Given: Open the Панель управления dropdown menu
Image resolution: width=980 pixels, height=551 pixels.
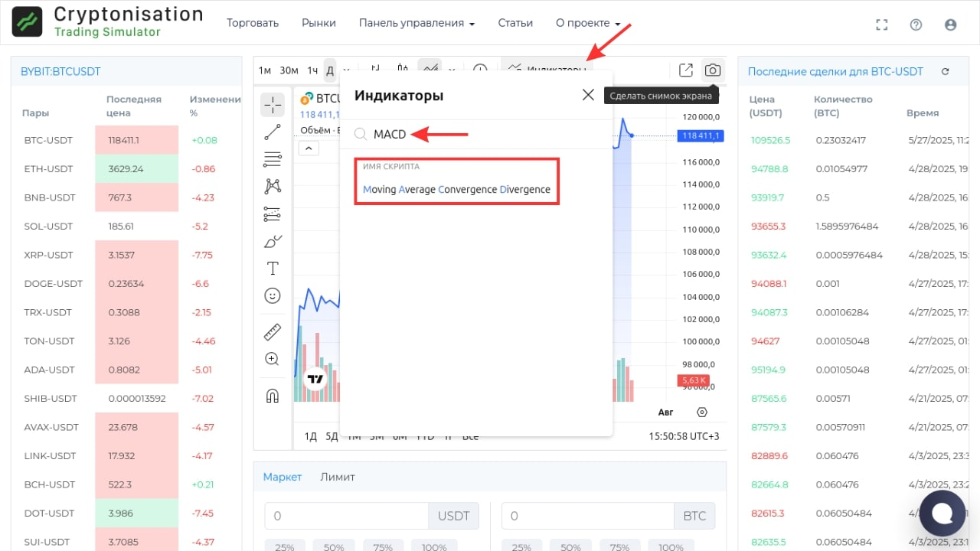Looking at the screenshot, I should pyautogui.click(x=416, y=23).
